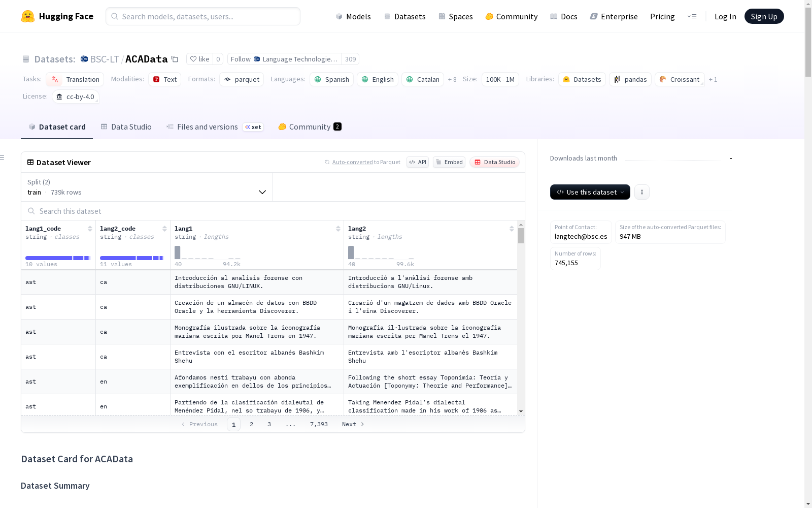Click the Log In link
The image size is (812, 508).
click(x=725, y=16)
